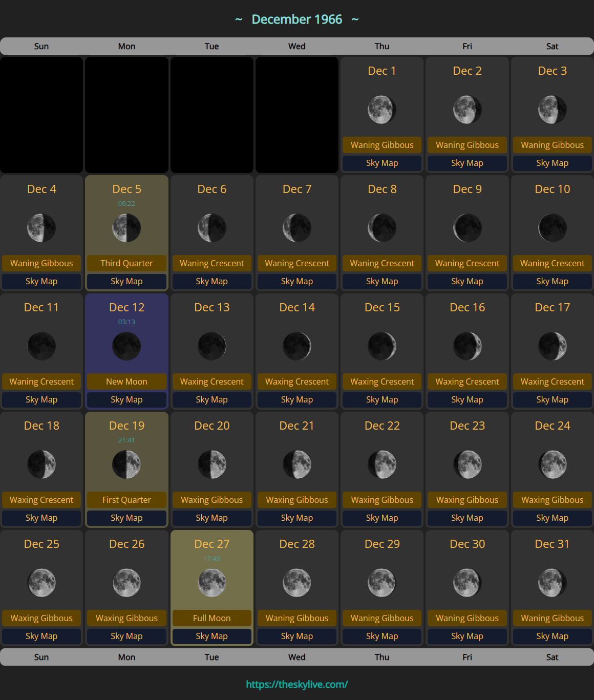Open Sky Map for Dec 10
Viewport: 594px width, 700px height.
click(553, 281)
